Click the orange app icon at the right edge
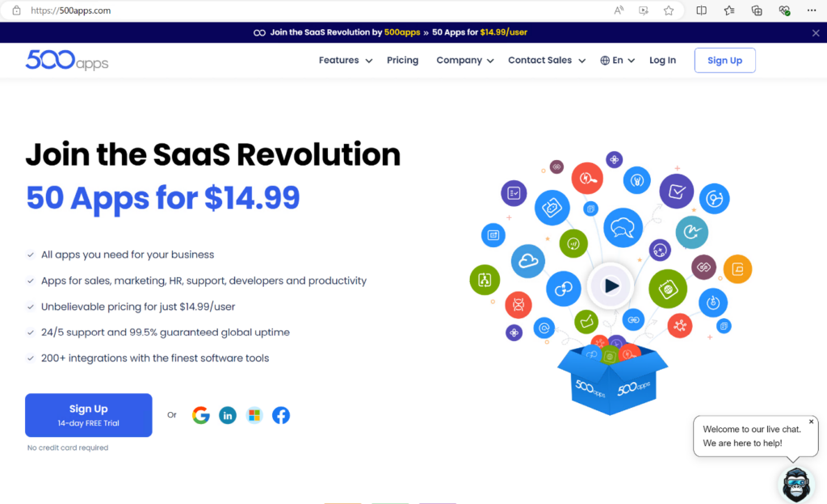This screenshot has height=504, width=827. [737, 269]
